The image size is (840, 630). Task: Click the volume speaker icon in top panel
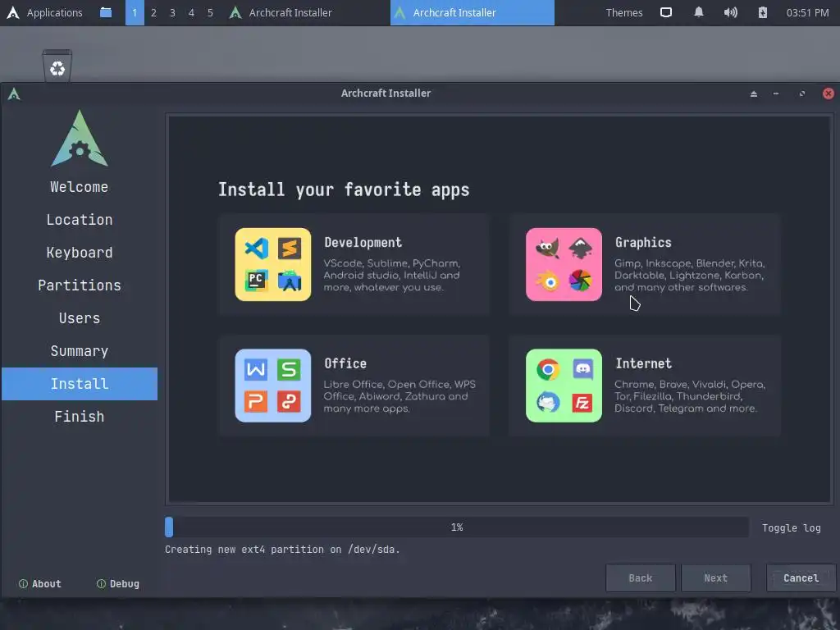(x=730, y=12)
